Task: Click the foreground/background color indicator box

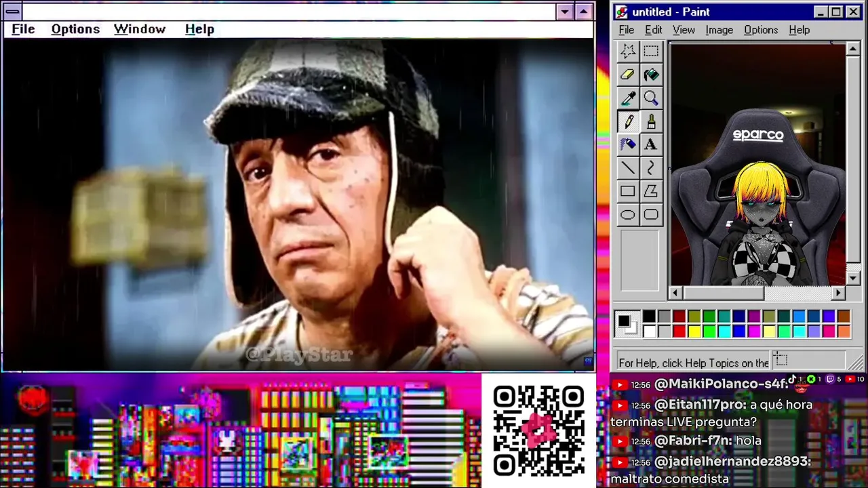Action: coord(627,324)
